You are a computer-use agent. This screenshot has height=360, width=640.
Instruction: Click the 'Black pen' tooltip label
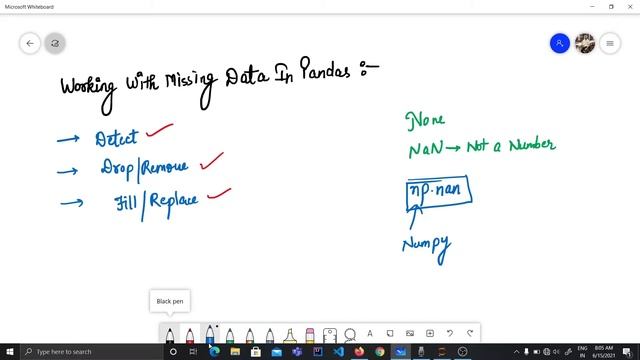170,301
